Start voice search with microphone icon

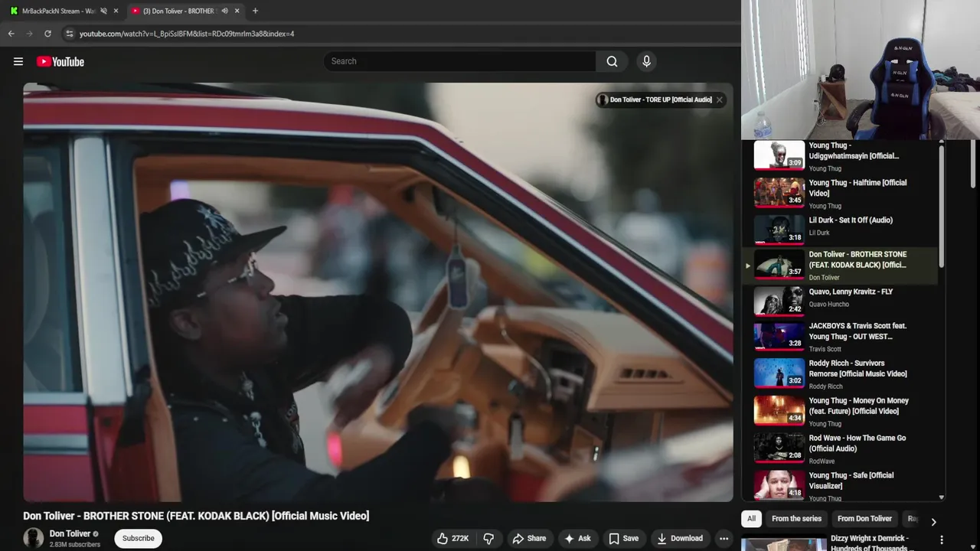[646, 61]
